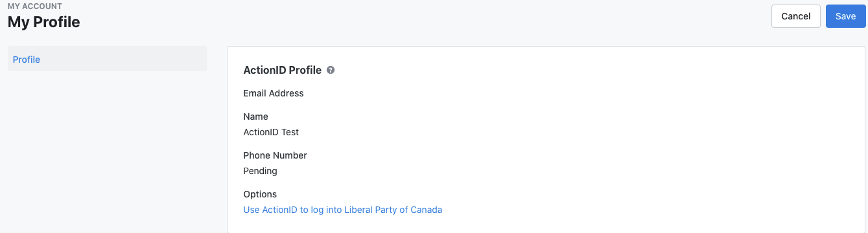The width and height of the screenshot is (868, 233).
Task: Click the Name field label
Action: coord(255,116)
